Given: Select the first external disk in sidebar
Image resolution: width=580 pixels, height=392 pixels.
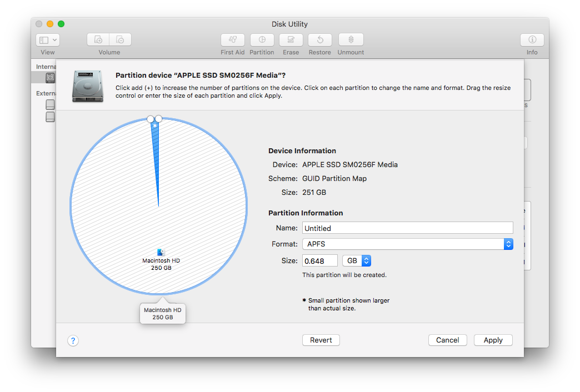Looking at the screenshot, I should (51, 104).
